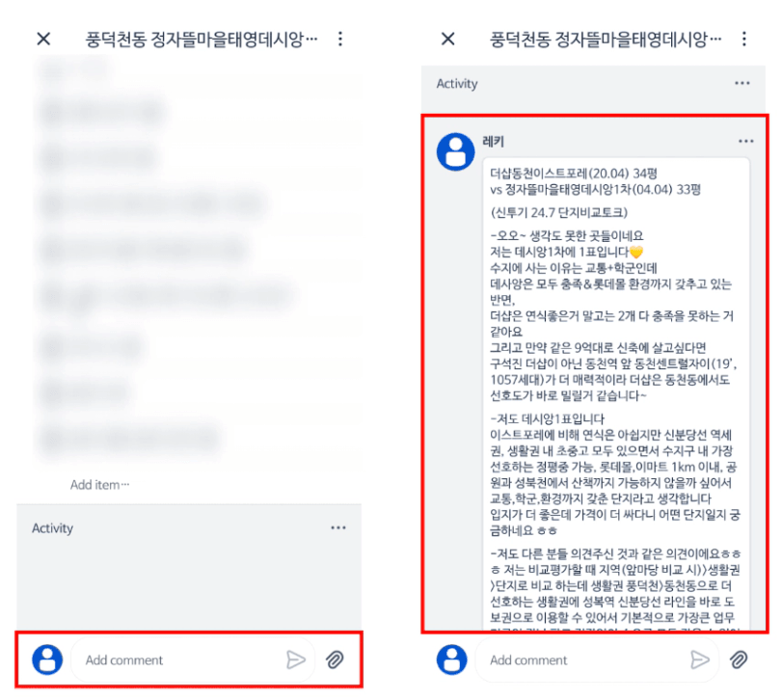This screenshot has width=782, height=700.
Task: Close the card in the left screen
Action: point(44,39)
